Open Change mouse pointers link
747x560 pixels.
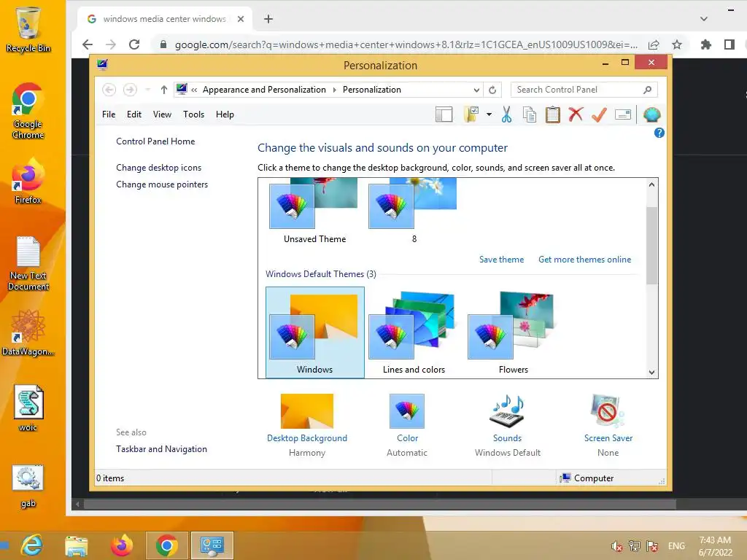pyautogui.click(x=162, y=184)
